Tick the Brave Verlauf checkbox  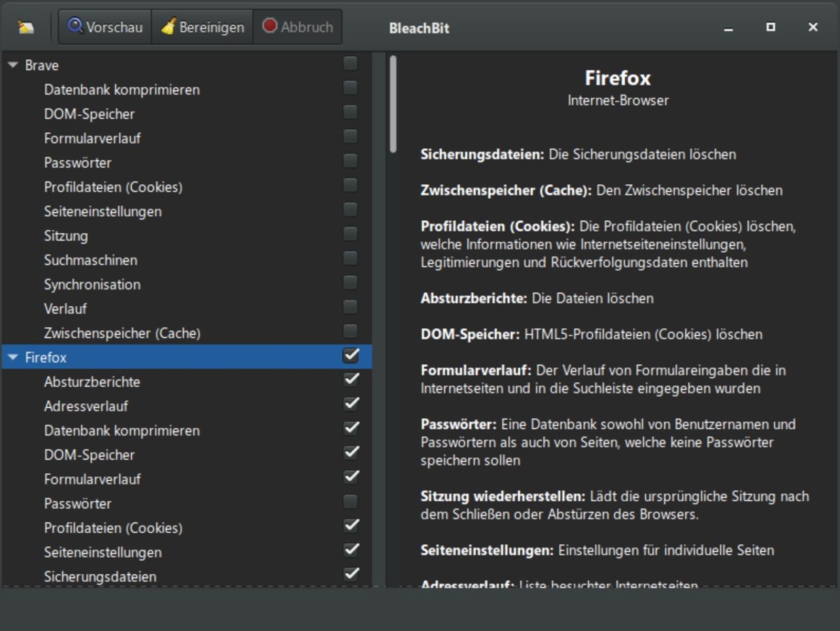[x=350, y=307]
